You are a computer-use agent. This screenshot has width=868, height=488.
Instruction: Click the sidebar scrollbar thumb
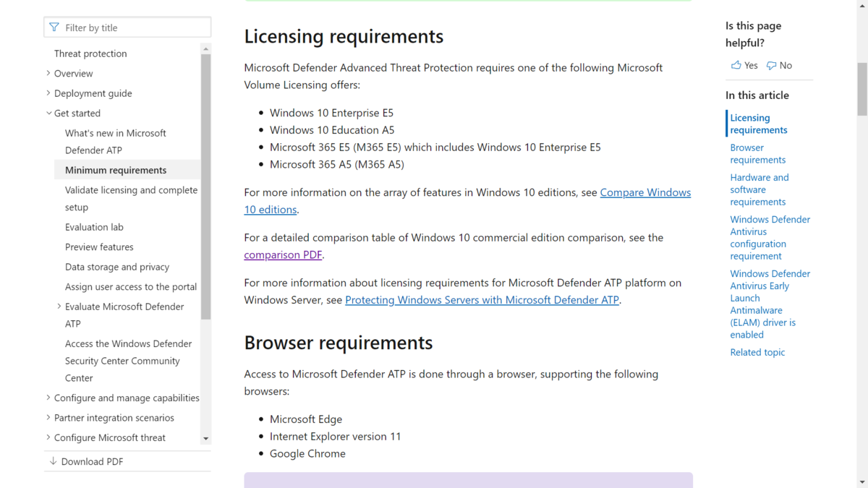(206, 187)
